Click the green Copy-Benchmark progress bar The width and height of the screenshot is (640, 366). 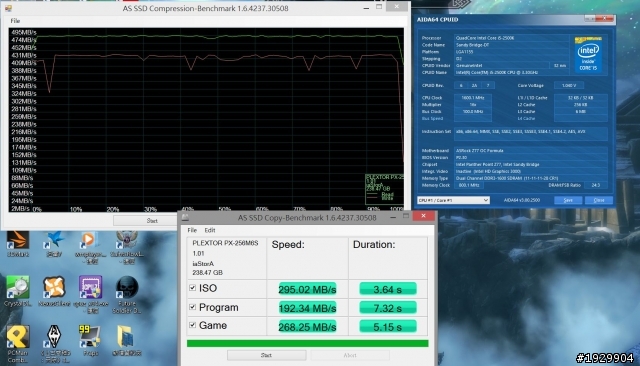307,344
